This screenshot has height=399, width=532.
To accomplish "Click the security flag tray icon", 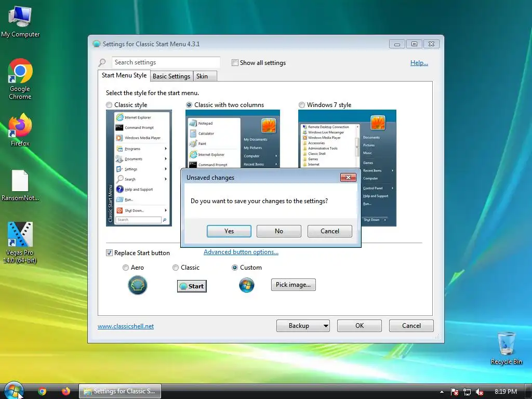I will tap(454, 392).
